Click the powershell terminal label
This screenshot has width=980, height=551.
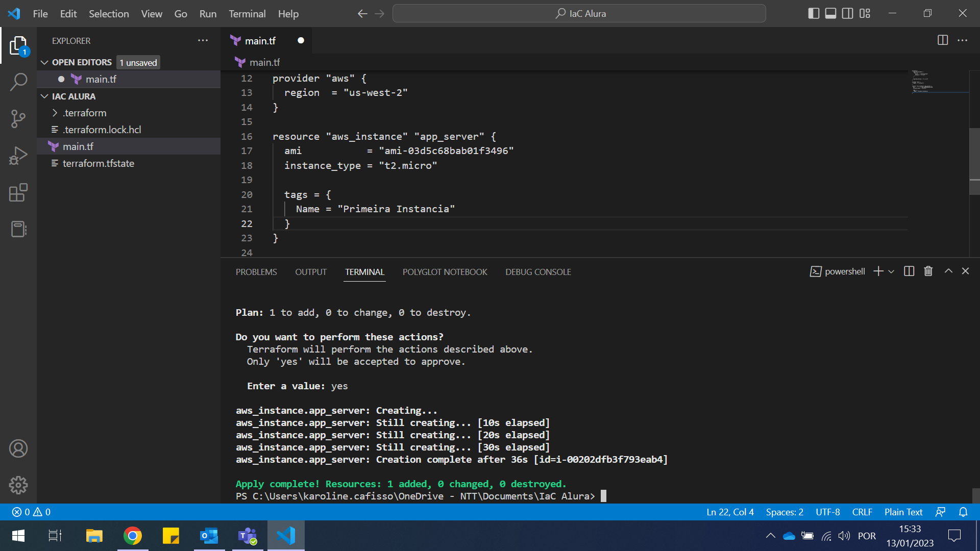(838, 271)
